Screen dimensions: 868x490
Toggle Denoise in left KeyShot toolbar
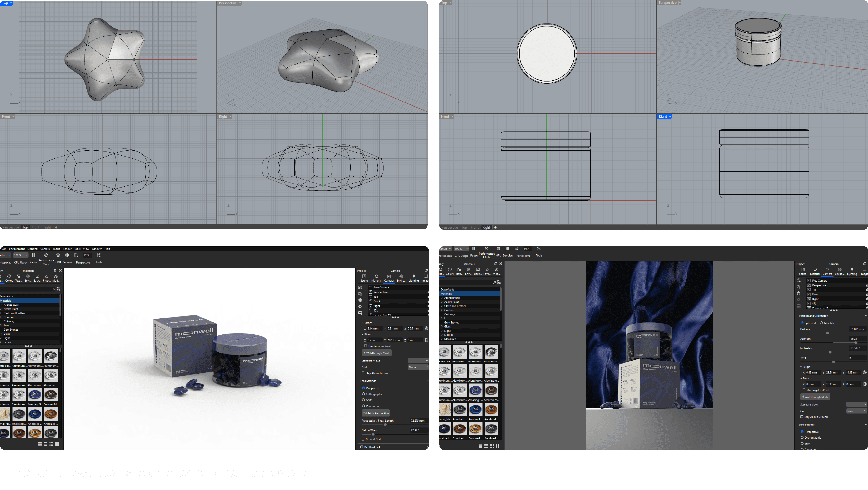click(x=67, y=256)
